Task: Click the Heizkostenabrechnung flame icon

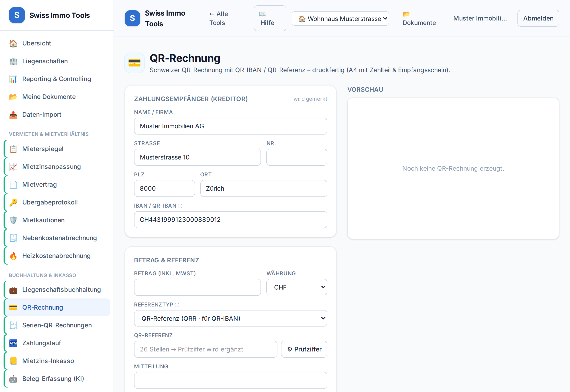Action: coord(13,256)
